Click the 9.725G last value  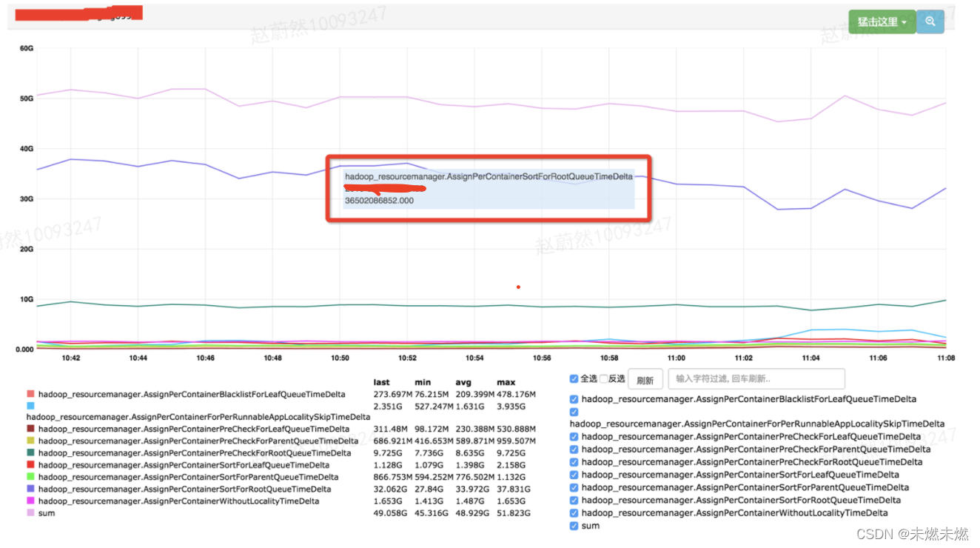[x=389, y=453]
